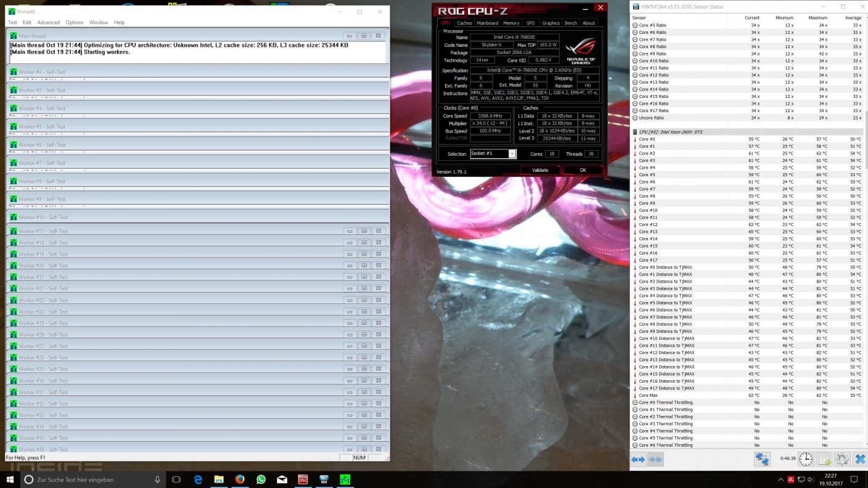Open the Advanced menu in Prime95
The width and height of the screenshot is (868, 488).
click(48, 22)
